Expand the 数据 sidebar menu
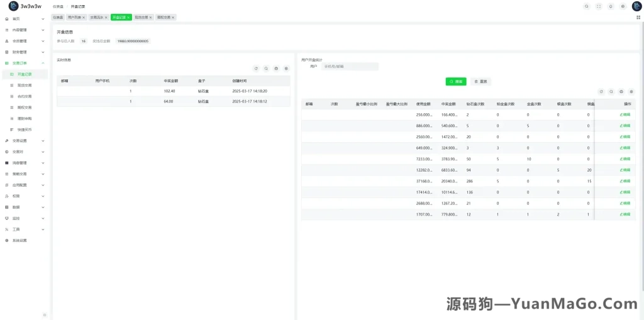This screenshot has height=320, width=644. [25, 207]
